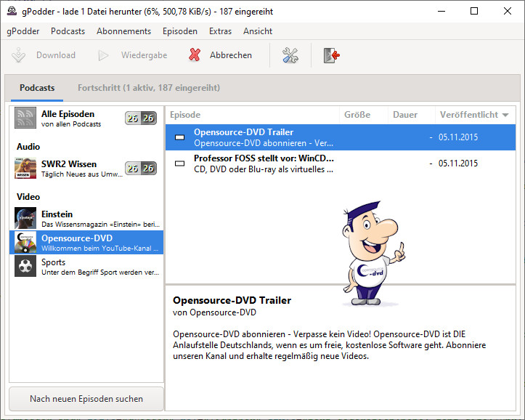The image size is (525, 420).
Task: Switch to the Fortschritt progress tab
Action: click(x=149, y=88)
